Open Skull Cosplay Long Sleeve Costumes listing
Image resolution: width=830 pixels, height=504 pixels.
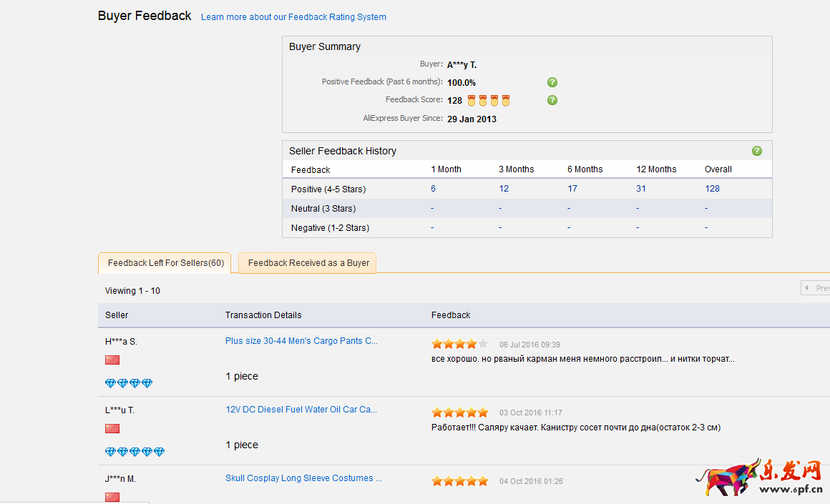point(303,478)
